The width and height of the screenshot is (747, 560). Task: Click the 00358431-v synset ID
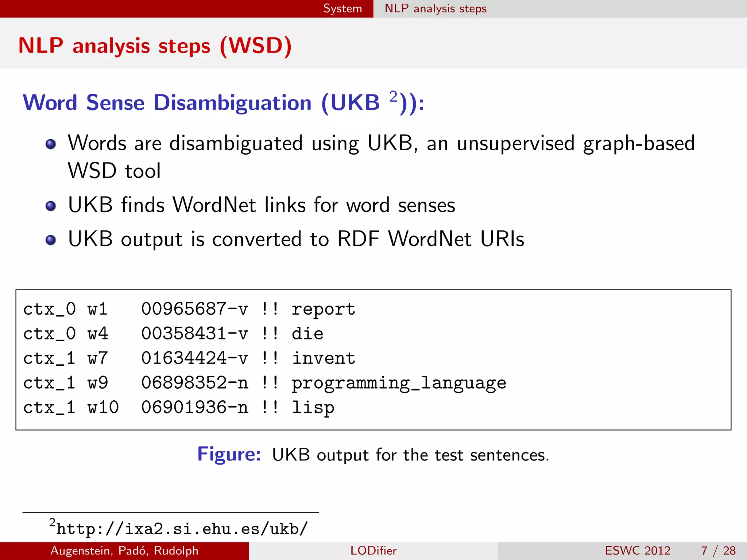[x=195, y=333]
